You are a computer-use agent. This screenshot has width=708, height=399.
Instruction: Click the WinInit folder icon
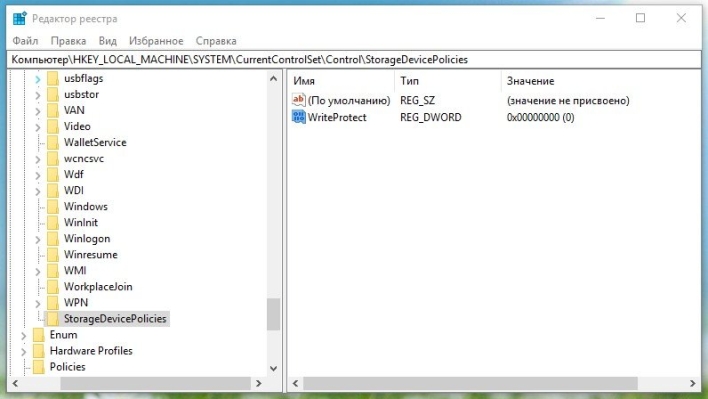(53, 223)
